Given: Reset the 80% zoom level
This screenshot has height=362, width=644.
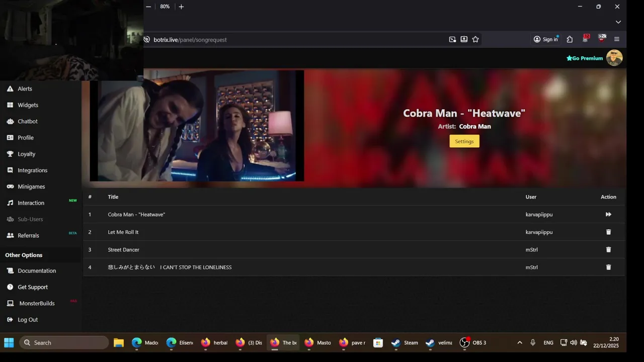Looking at the screenshot, I should [x=165, y=7].
